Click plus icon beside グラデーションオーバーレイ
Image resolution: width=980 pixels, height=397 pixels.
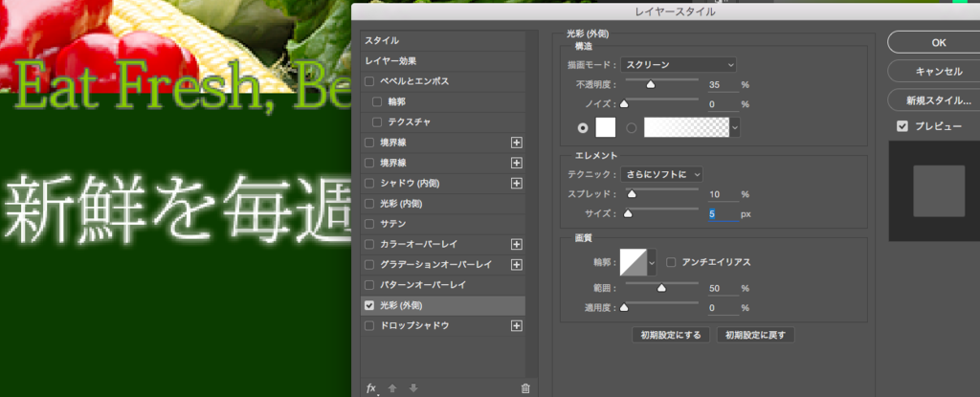516,264
